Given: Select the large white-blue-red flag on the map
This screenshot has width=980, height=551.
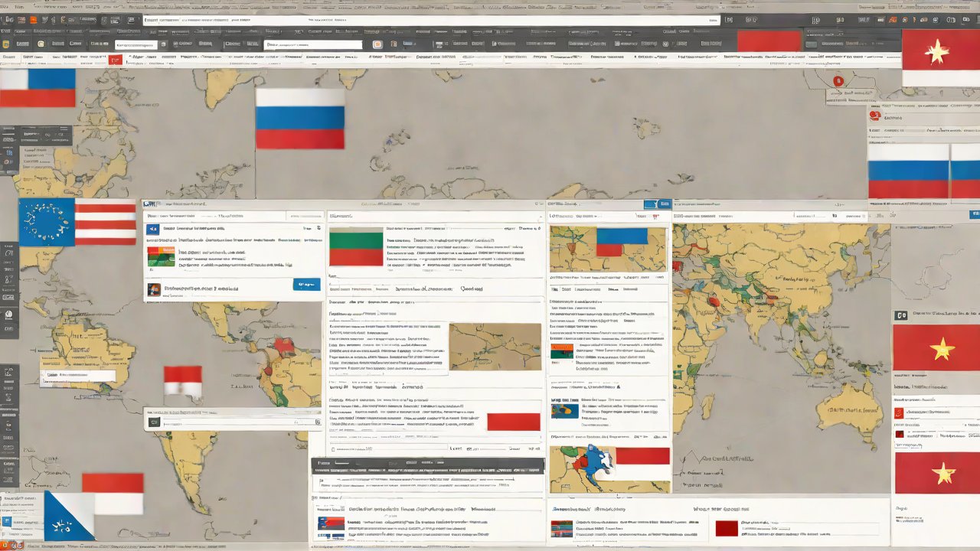Looking at the screenshot, I should (299, 118).
